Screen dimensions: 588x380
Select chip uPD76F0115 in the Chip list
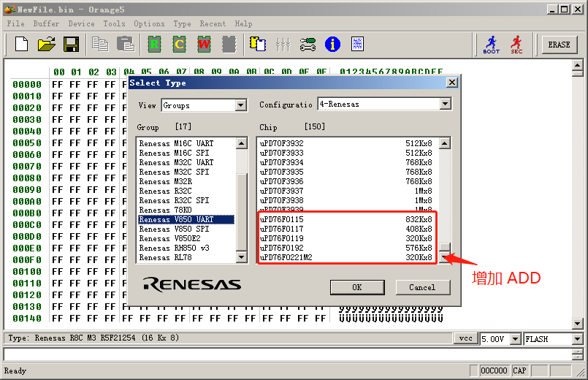[x=282, y=219]
